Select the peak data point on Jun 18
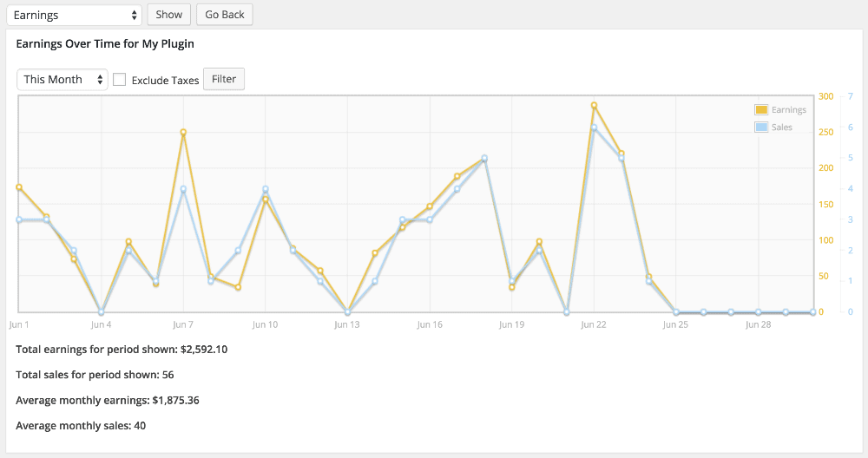868x458 pixels. [484, 159]
